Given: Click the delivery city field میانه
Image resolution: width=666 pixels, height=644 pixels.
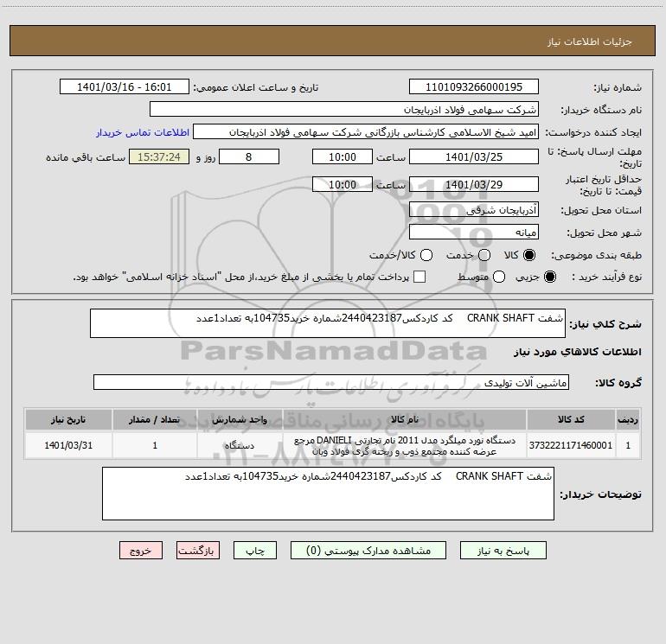Looking at the screenshot, I should 474,233.
